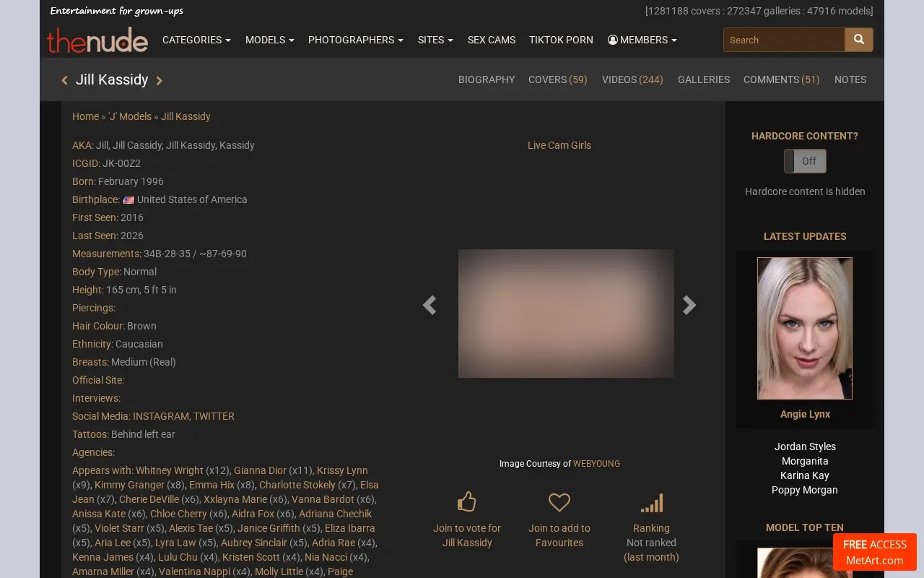This screenshot has height=578, width=924.
Task: Open the Sex Cams menu item
Action: [492, 40]
